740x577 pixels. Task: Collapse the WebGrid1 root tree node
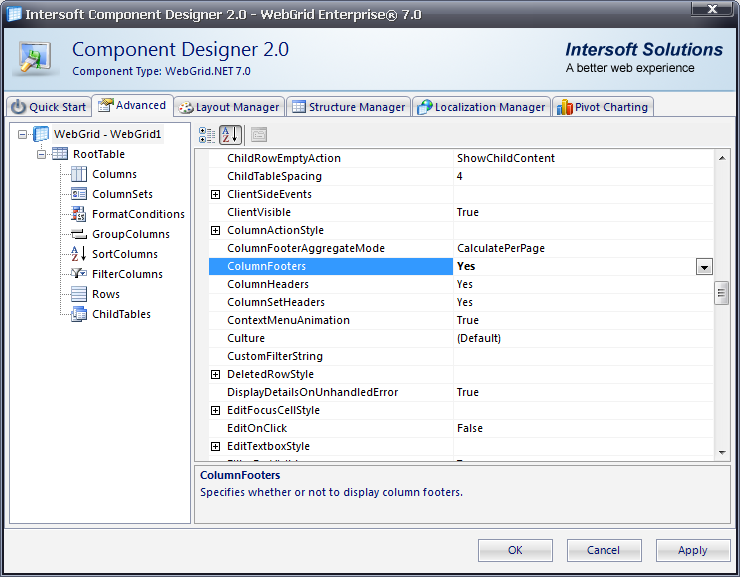click(x=23, y=134)
